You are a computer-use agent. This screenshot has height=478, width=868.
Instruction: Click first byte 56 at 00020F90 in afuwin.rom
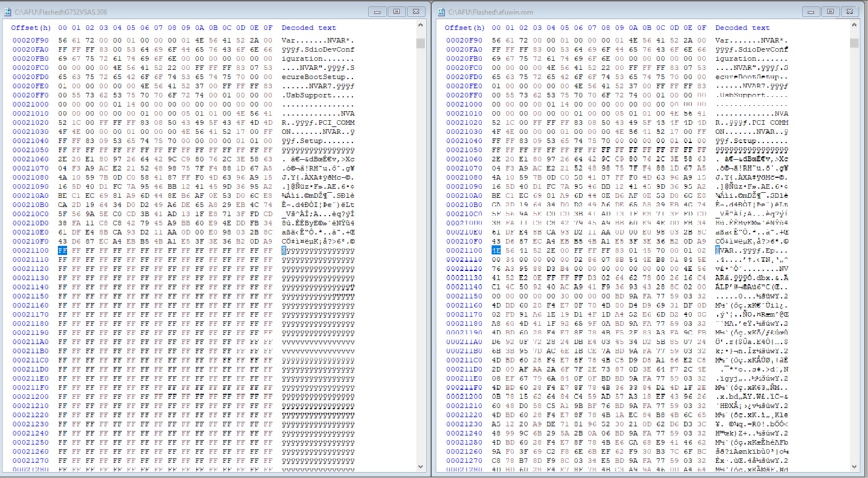pyautogui.click(x=496, y=41)
